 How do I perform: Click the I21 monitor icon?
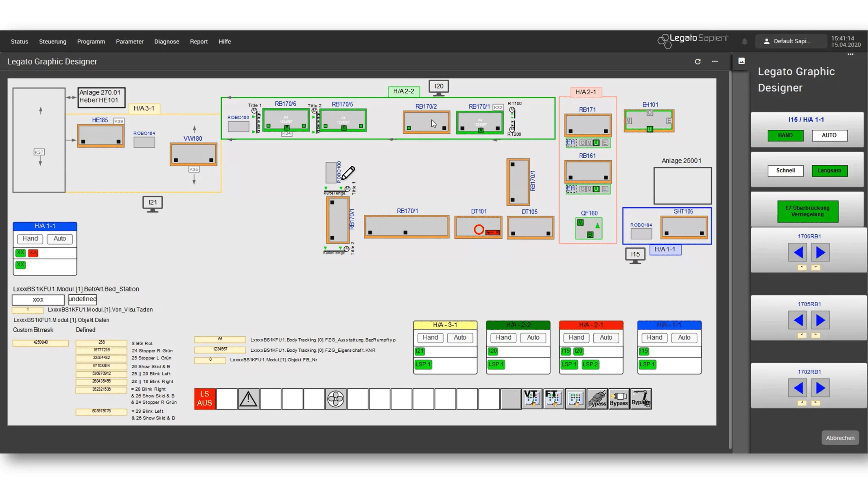click(x=153, y=204)
